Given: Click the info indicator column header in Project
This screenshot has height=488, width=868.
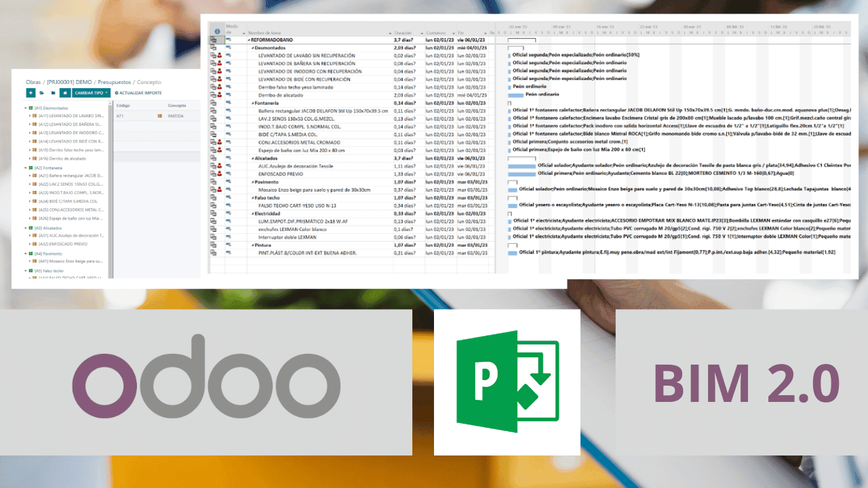Looking at the screenshot, I should click(217, 31).
